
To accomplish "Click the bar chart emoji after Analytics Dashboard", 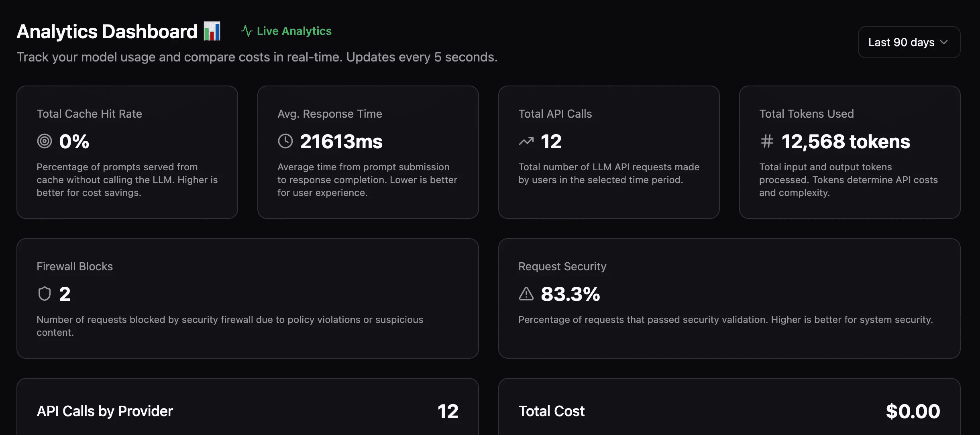I will [212, 31].
